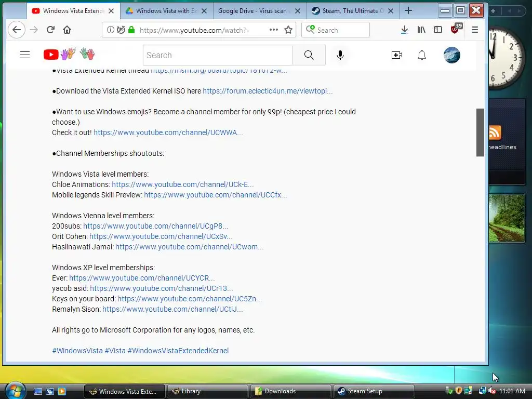Open the YouTube create video icon

(396, 55)
